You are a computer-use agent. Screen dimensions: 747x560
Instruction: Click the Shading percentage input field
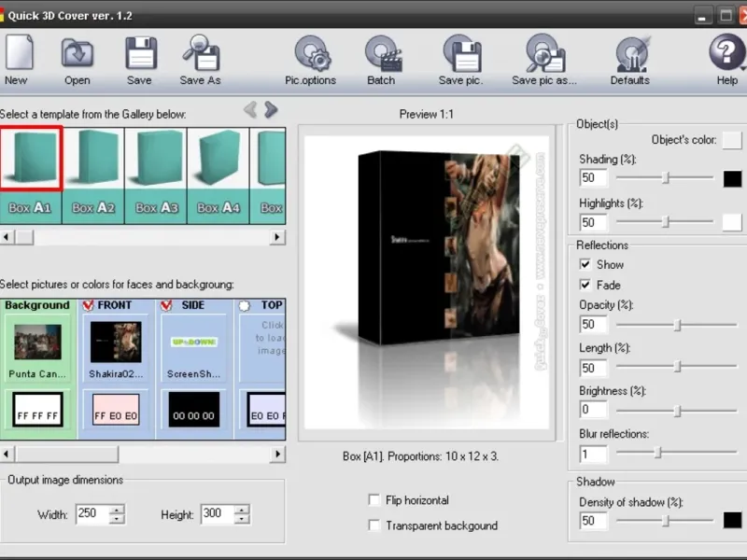click(593, 178)
